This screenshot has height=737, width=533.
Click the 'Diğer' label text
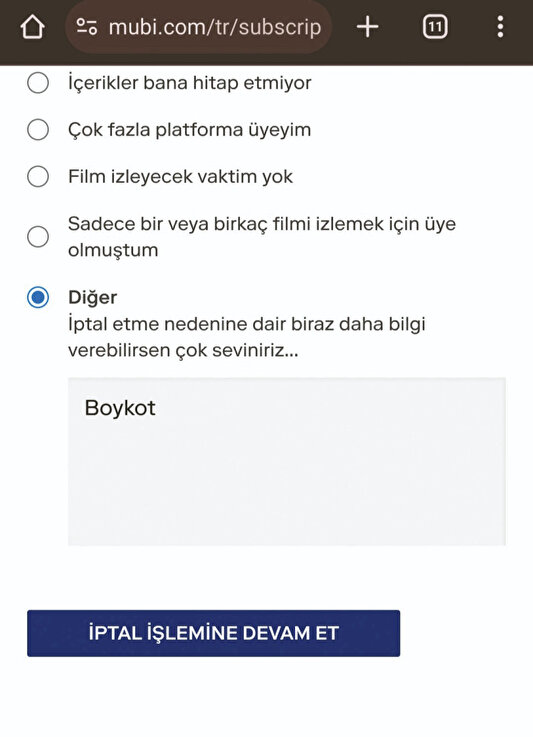click(93, 298)
